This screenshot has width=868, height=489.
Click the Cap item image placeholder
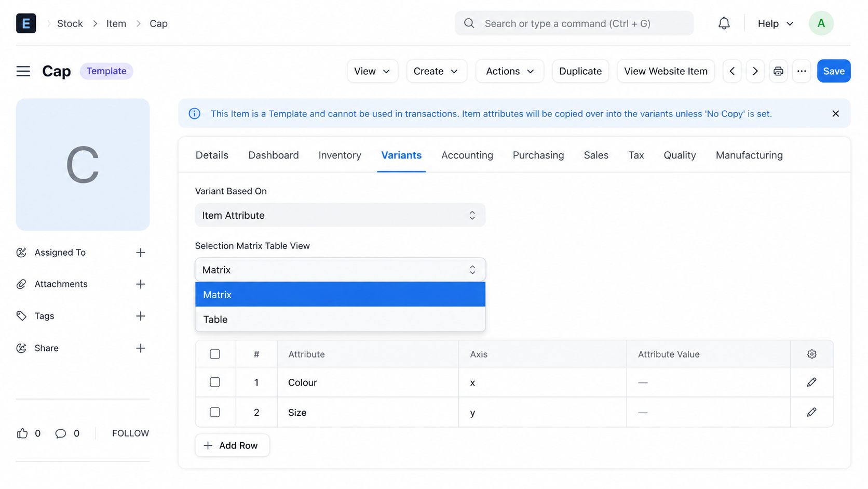[x=83, y=165]
